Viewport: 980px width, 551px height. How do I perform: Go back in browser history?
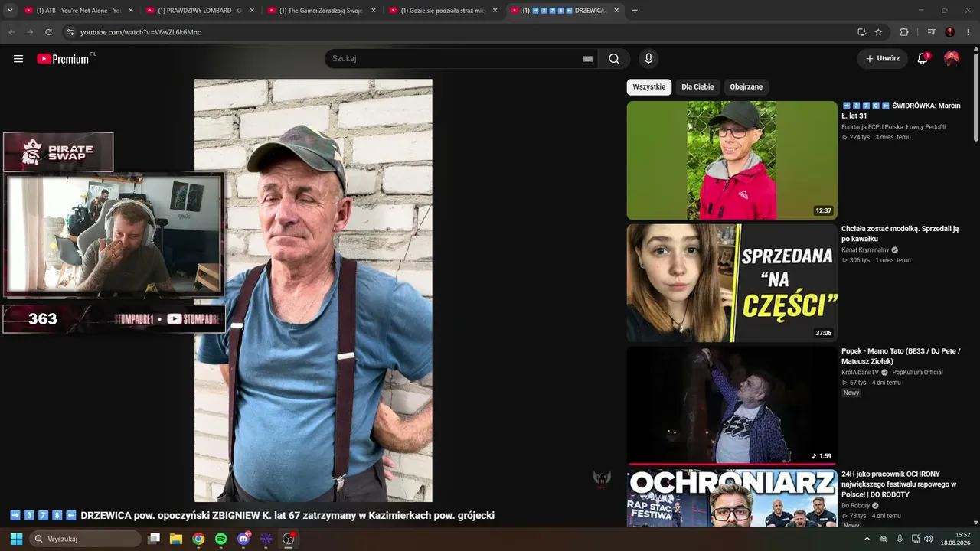click(11, 32)
